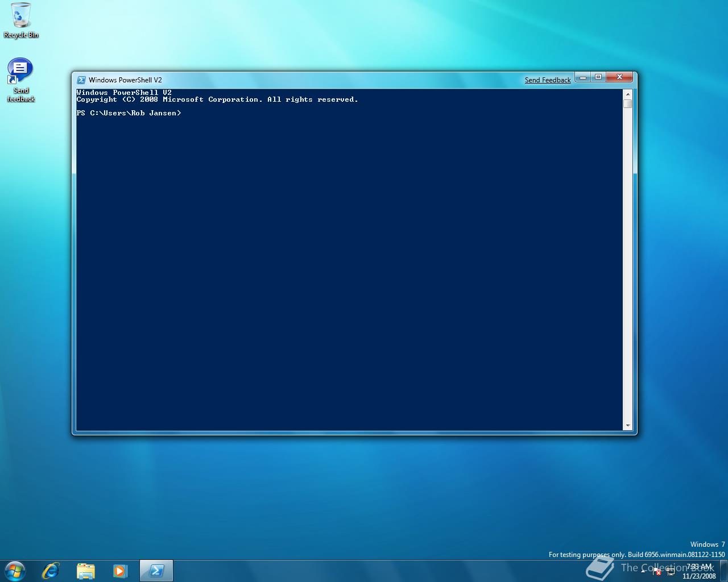Launch Windows Media Player from taskbar
This screenshot has height=582, width=728.
pos(120,571)
